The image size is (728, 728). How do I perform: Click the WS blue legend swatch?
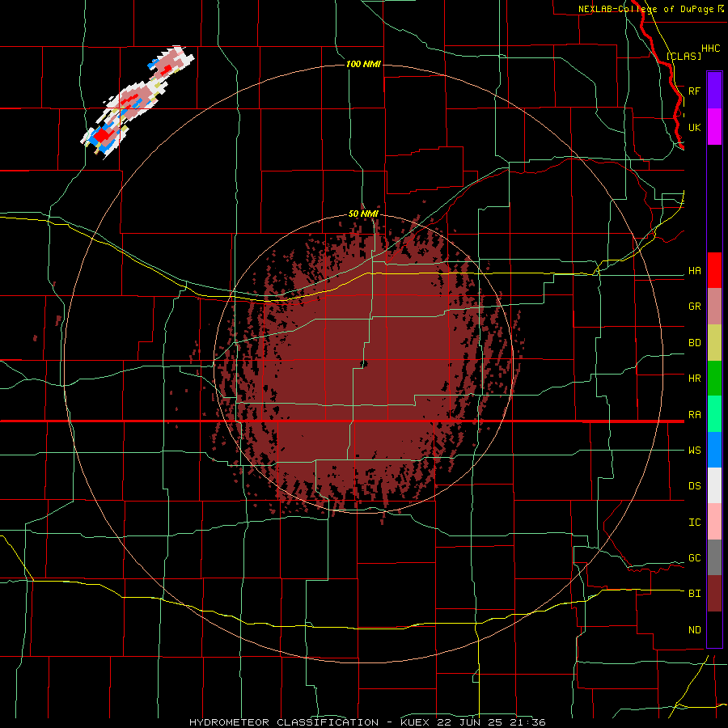tap(714, 450)
